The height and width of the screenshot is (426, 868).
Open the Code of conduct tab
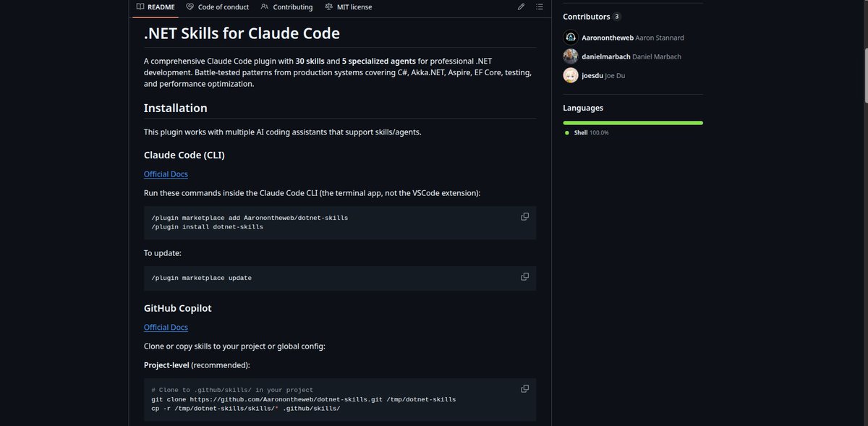[x=217, y=7]
